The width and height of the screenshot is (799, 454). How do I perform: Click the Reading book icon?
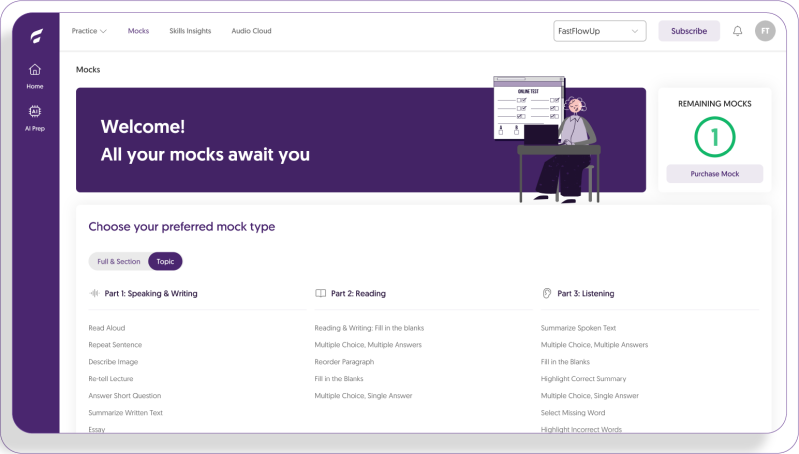pyautogui.click(x=321, y=294)
